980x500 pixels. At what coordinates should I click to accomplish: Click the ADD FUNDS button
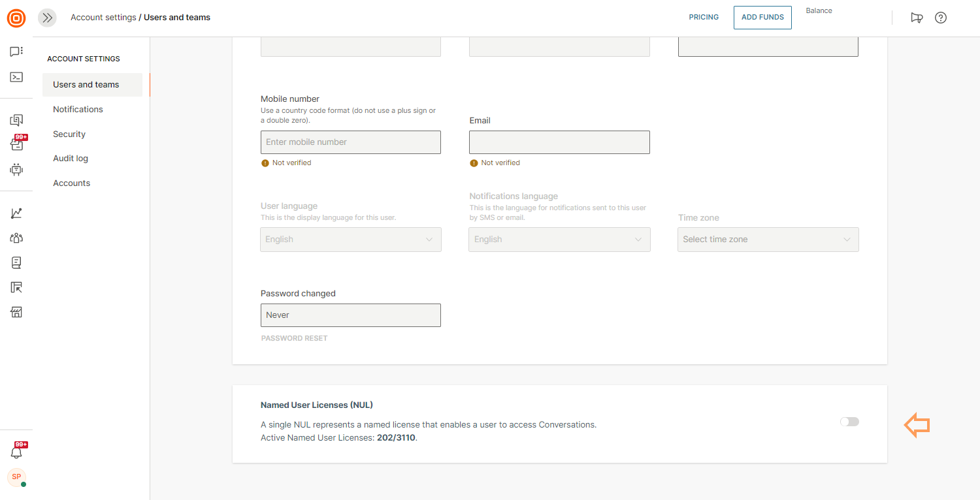(x=762, y=18)
